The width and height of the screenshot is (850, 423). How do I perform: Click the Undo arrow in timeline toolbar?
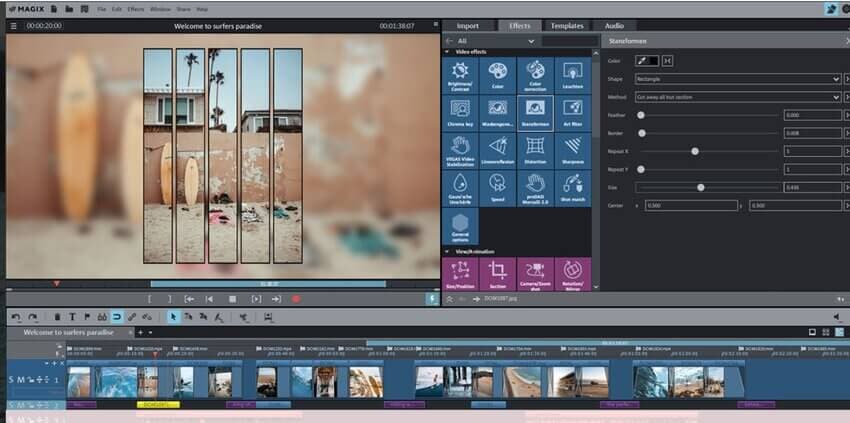(16, 317)
